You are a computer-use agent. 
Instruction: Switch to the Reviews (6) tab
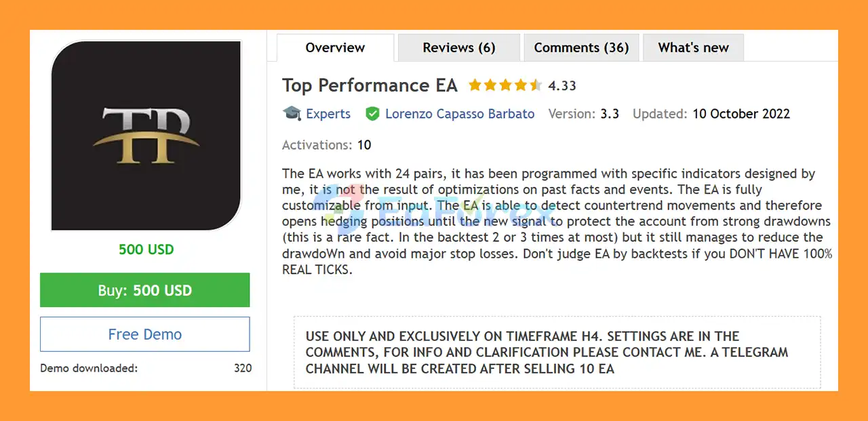coord(459,47)
